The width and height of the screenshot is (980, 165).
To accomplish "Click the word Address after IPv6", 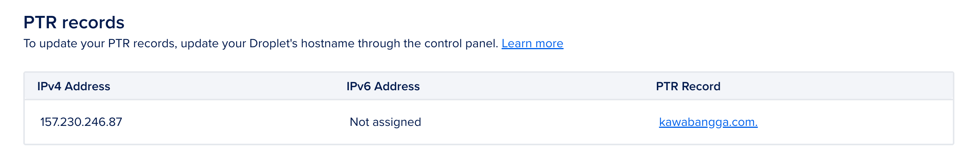I will tap(397, 86).
